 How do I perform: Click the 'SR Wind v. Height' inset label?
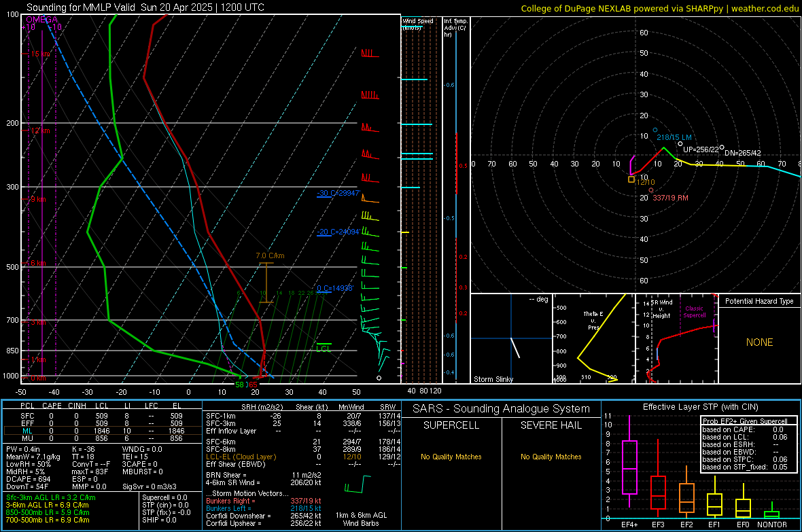coord(662,309)
